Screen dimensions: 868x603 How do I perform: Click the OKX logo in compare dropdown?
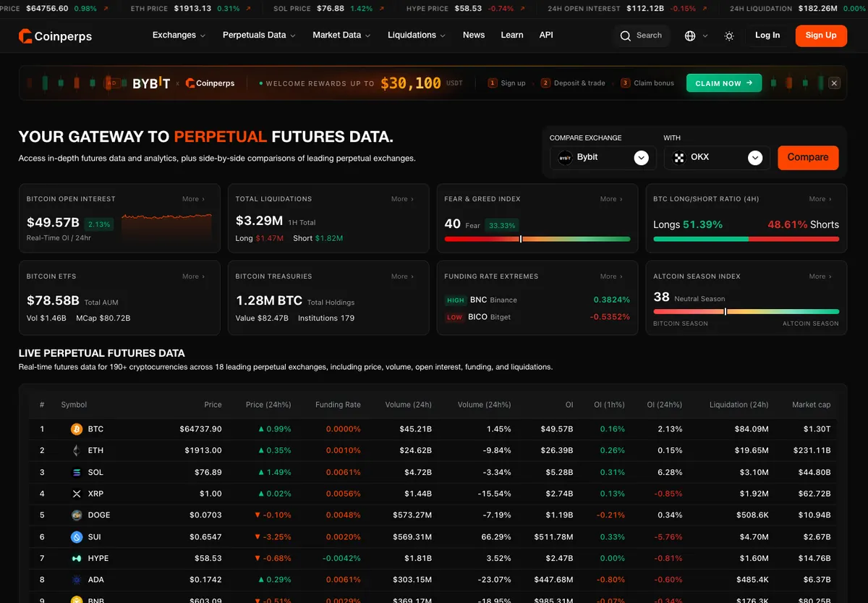click(678, 157)
